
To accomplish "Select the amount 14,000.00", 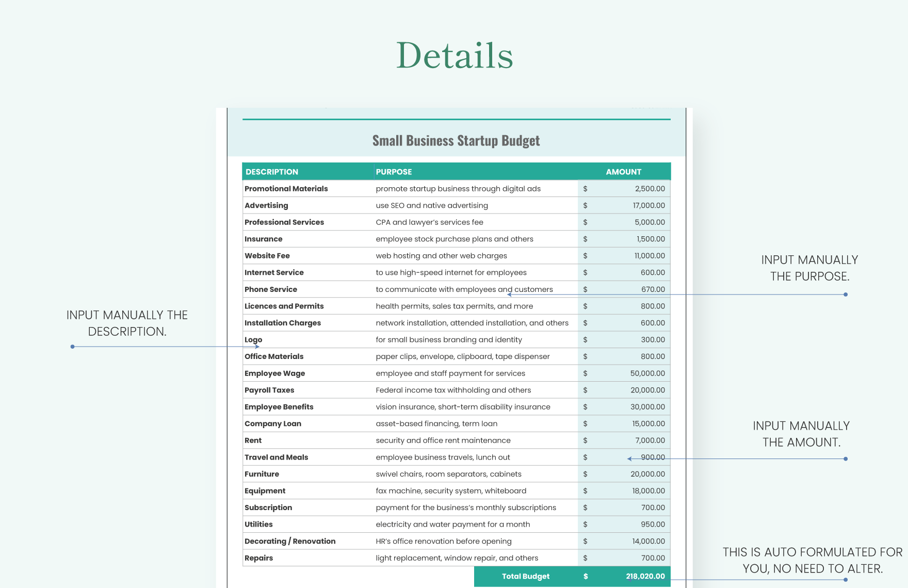I will point(648,541).
